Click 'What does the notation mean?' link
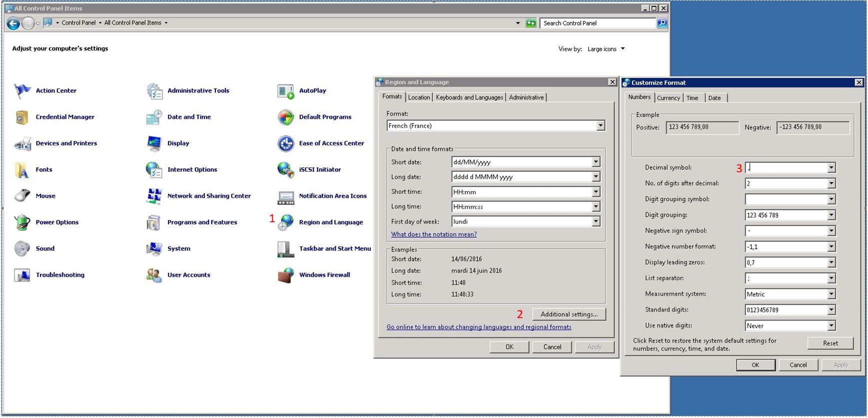Image resolution: width=868 pixels, height=418 pixels. pos(434,234)
